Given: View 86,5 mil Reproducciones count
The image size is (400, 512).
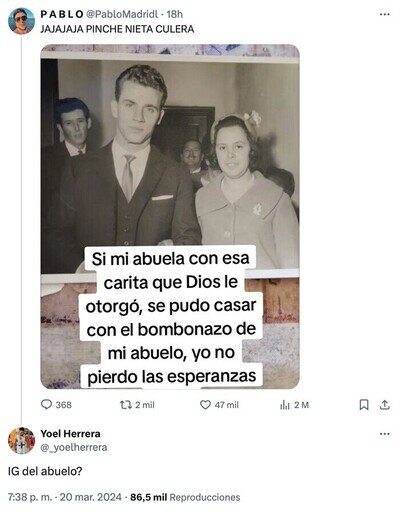Looking at the screenshot, I should pyautogui.click(x=185, y=497).
